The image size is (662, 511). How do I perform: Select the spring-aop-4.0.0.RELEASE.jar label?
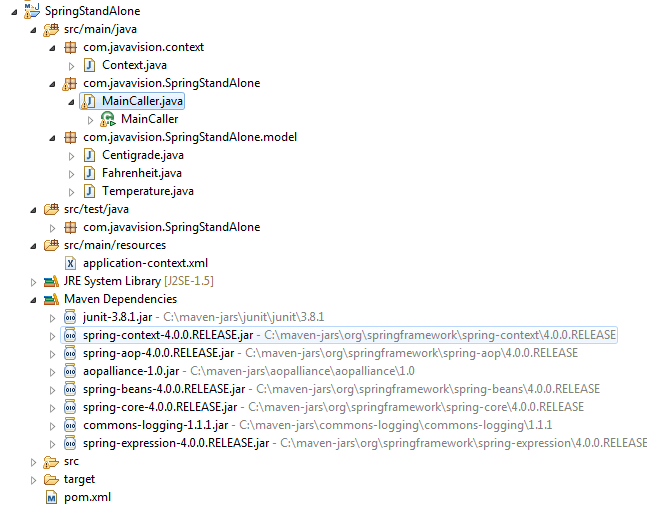point(158,353)
